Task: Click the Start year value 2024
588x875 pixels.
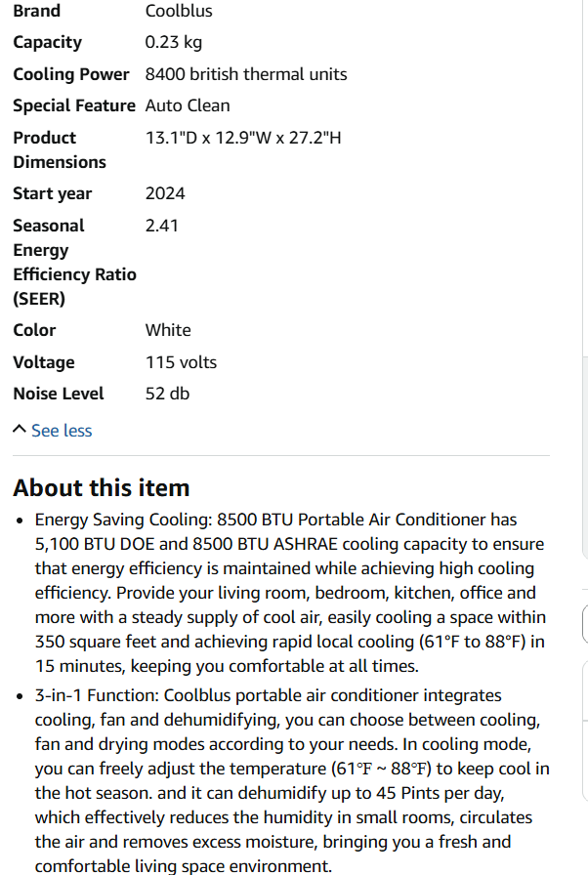Action: click(165, 193)
